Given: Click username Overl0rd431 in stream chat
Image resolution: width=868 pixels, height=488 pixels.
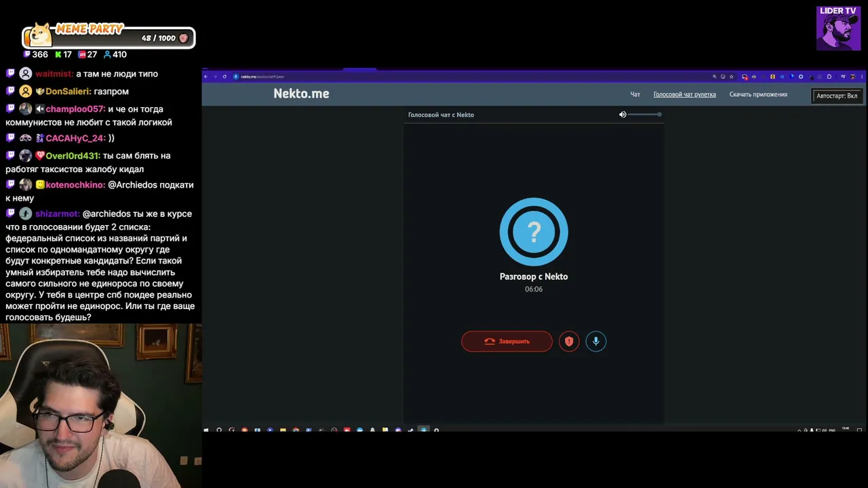Looking at the screenshot, I should pos(72,156).
